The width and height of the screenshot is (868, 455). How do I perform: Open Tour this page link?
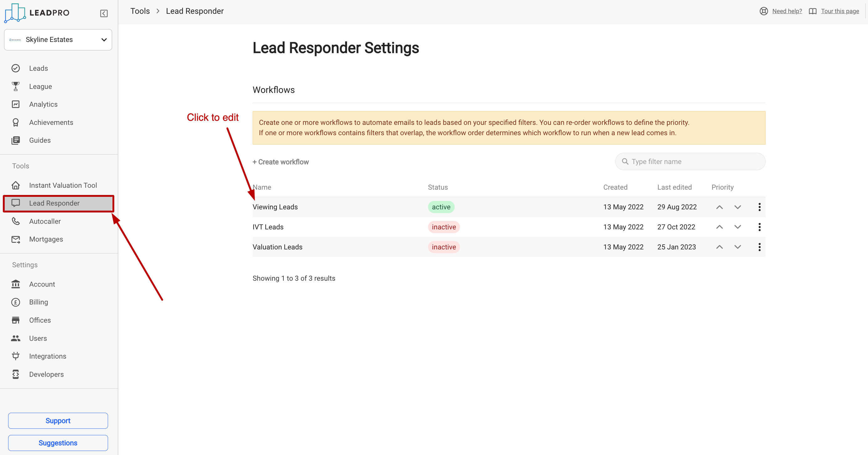(x=840, y=11)
